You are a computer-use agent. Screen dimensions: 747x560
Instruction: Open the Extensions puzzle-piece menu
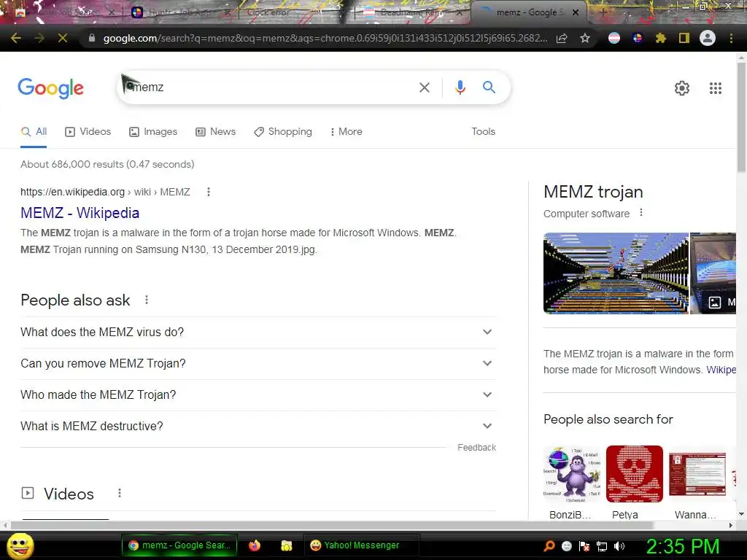660,38
